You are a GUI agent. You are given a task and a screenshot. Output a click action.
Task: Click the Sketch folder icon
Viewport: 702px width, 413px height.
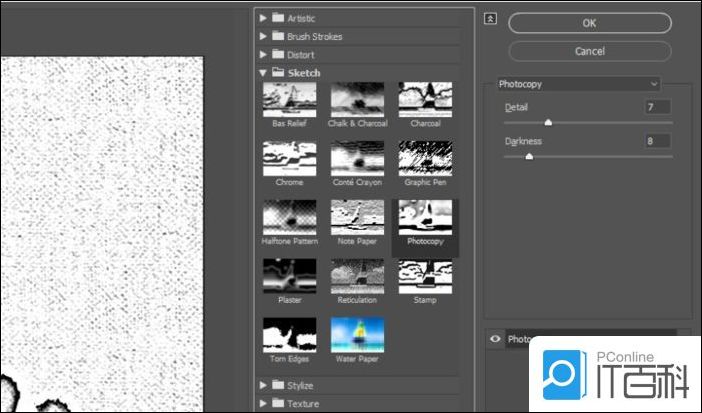[x=278, y=72]
